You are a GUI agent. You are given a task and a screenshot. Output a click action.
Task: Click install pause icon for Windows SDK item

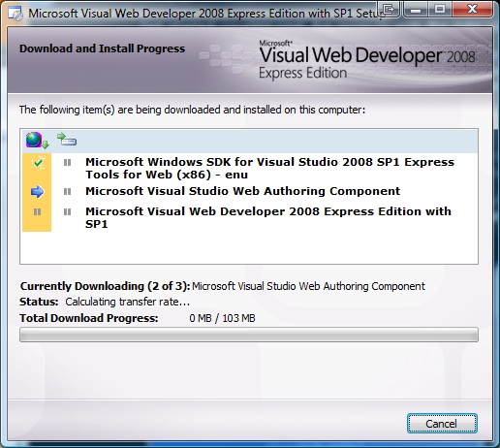[67, 162]
